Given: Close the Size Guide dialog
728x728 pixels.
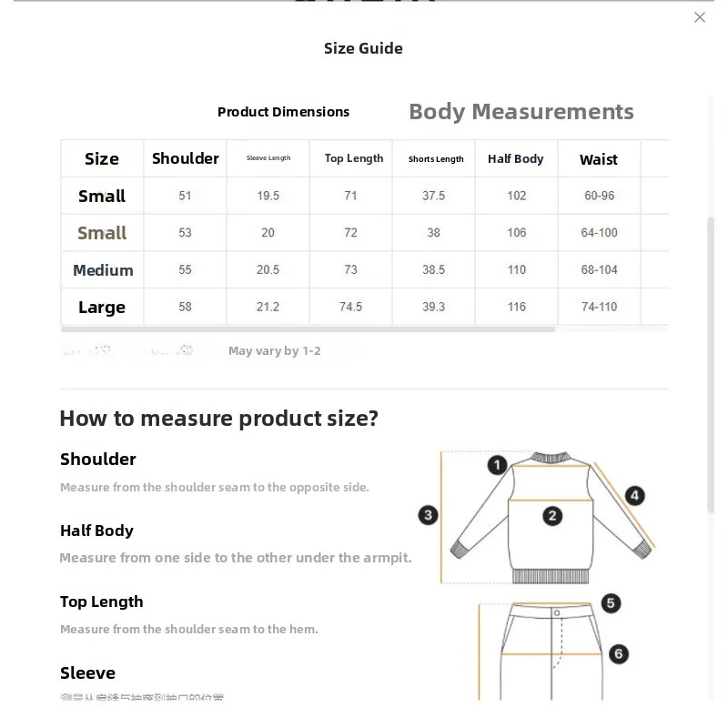Looking at the screenshot, I should [700, 17].
